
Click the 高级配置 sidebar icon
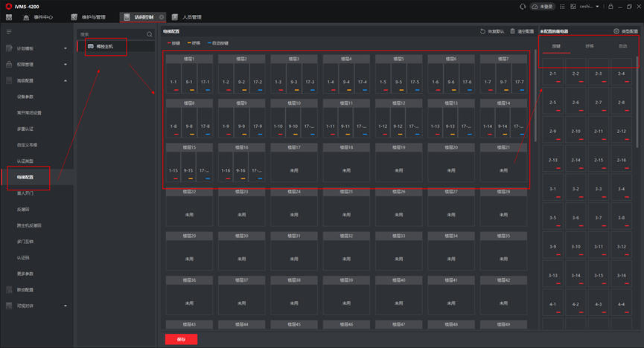coord(9,80)
